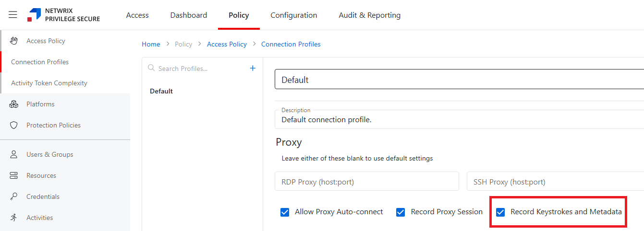Viewport: 644px width, 231px height.
Task: Click the Home breadcrumb link
Action: [151, 44]
